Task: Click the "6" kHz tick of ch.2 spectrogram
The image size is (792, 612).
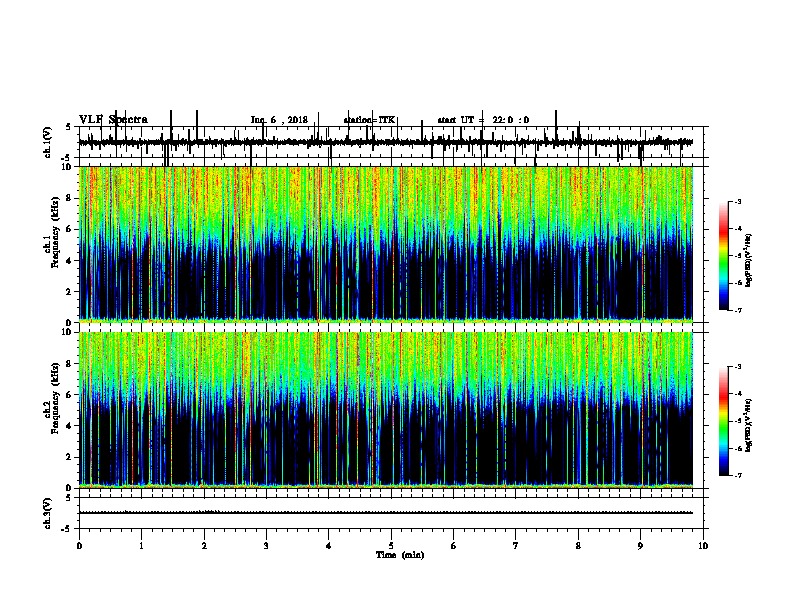Action: click(69, 395)
